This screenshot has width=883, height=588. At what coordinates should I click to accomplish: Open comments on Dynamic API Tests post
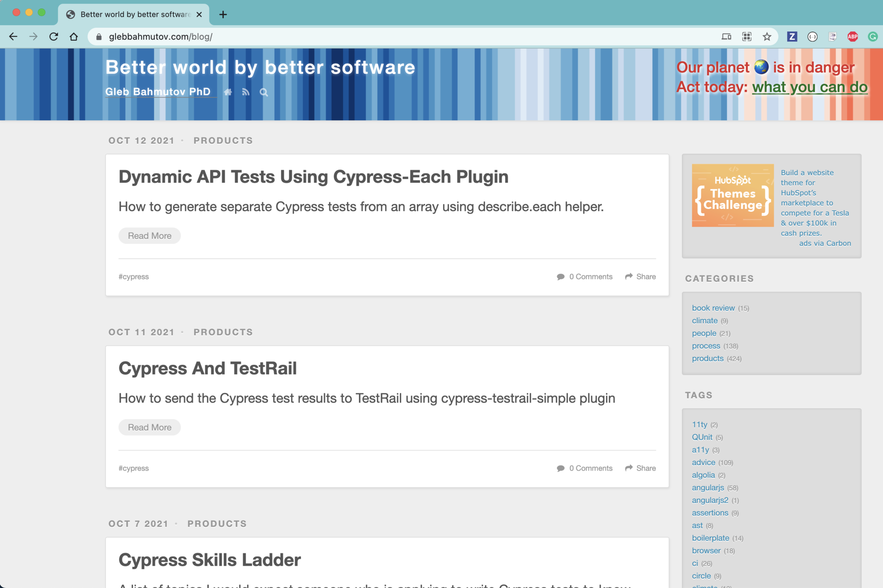coord(585,277)
